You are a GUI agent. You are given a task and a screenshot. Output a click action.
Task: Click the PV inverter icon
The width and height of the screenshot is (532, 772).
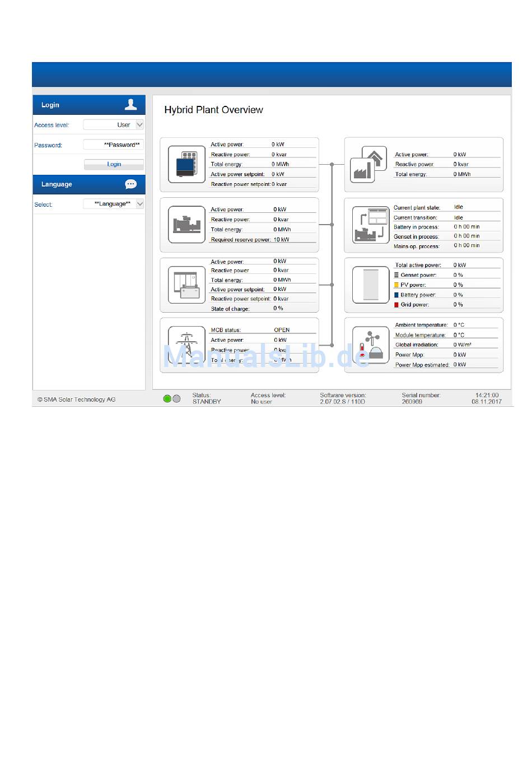[186, 165]
